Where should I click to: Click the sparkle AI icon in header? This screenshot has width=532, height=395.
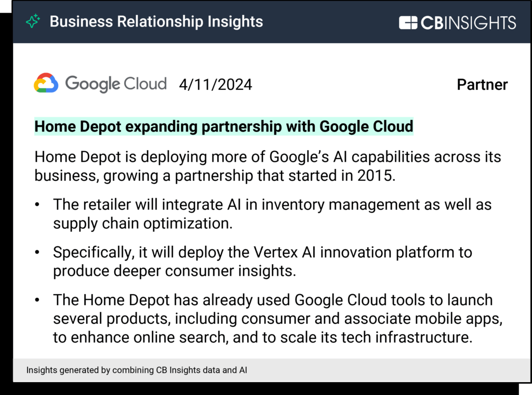pos(33,22)
